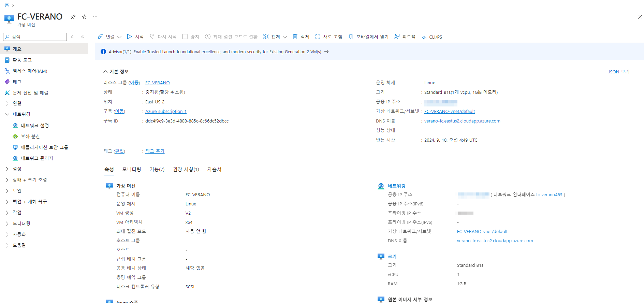The height and width of the screenshot is (303, 644).
Task: Open 모바일에서 열기
Action: click(368, 37)
